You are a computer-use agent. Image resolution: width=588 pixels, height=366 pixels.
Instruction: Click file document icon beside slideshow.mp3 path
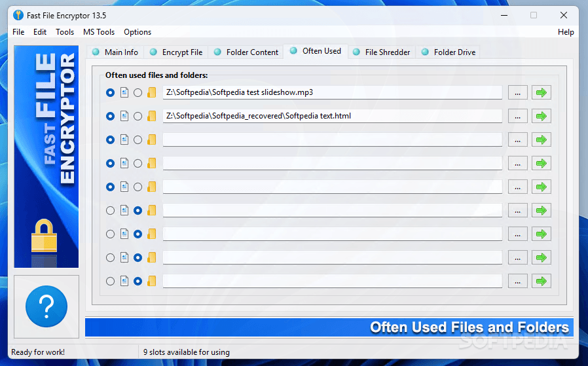(124, 92)
